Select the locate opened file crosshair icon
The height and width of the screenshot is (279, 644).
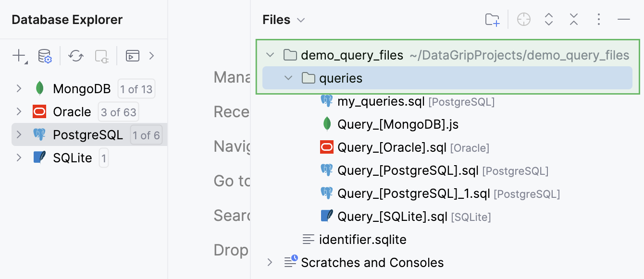[x=523, y=19]
